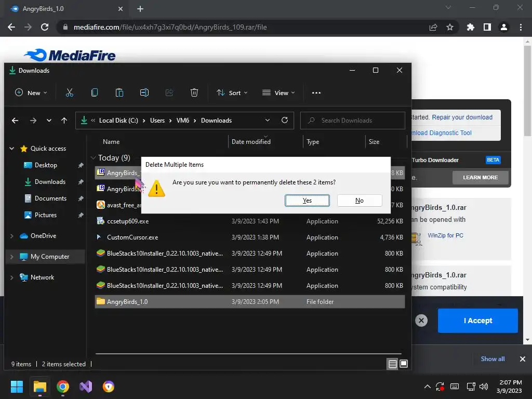
Task: Click the Copy icon in Explorer toolbar
Action: [95, 92]
